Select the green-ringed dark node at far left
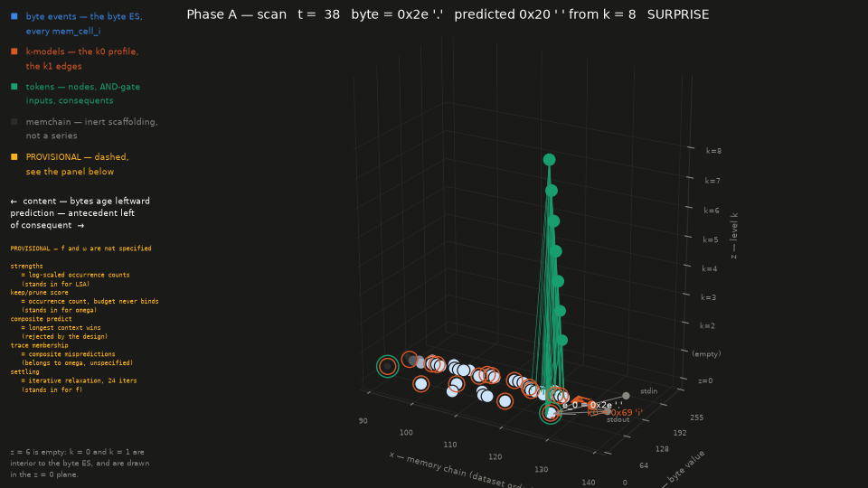The image size is (868, 488). (x=388, y=366)
